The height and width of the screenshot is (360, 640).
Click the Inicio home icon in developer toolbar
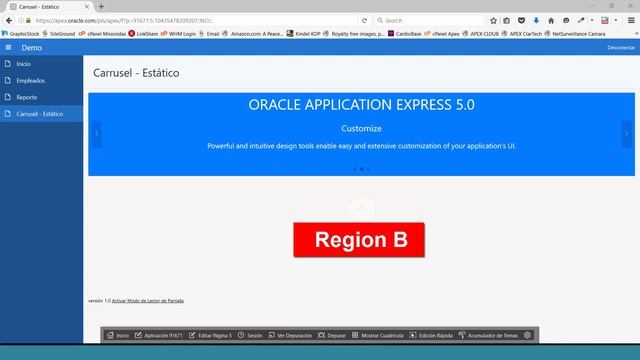118,335
